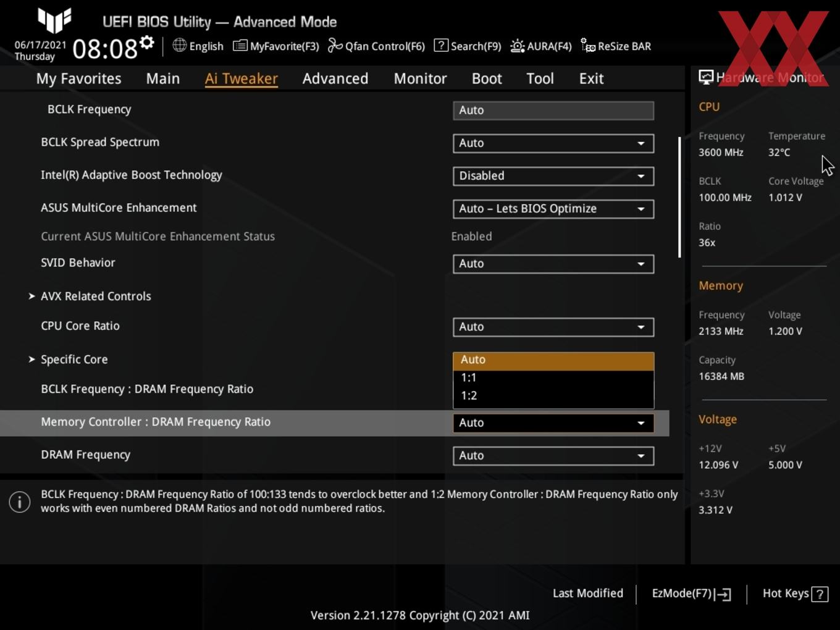Click the Core Voltage 1.012 V value
This screenshot has height=630, width=840.
[785, 198]
